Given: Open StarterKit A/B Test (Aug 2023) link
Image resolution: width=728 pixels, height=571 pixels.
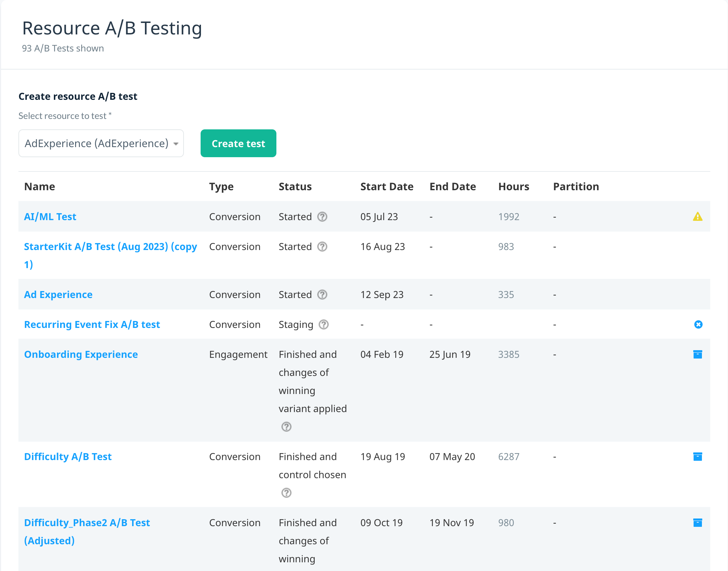Looking at the screenshot, I should click(x=110, y=256).
